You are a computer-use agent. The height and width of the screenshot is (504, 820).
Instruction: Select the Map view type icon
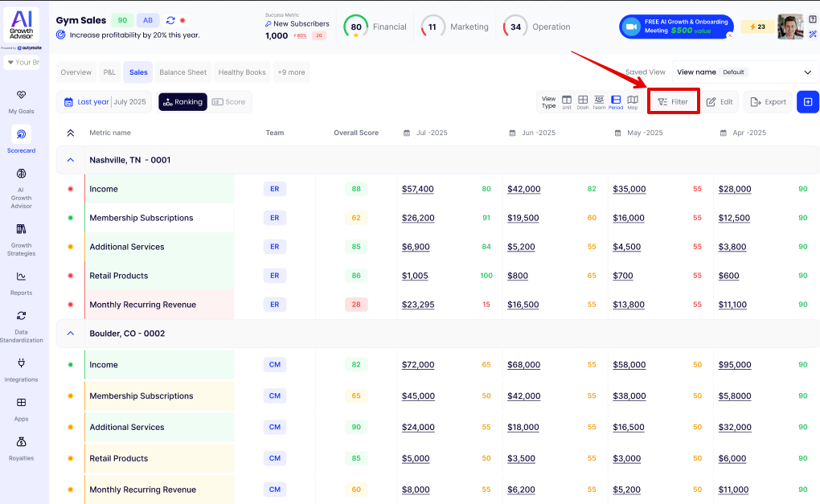(633, 101)
